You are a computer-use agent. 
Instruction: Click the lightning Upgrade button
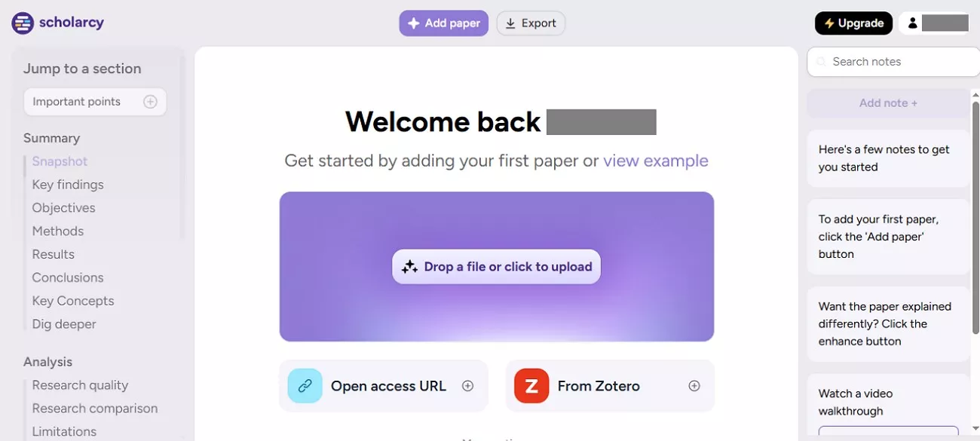tap(853, 23)
